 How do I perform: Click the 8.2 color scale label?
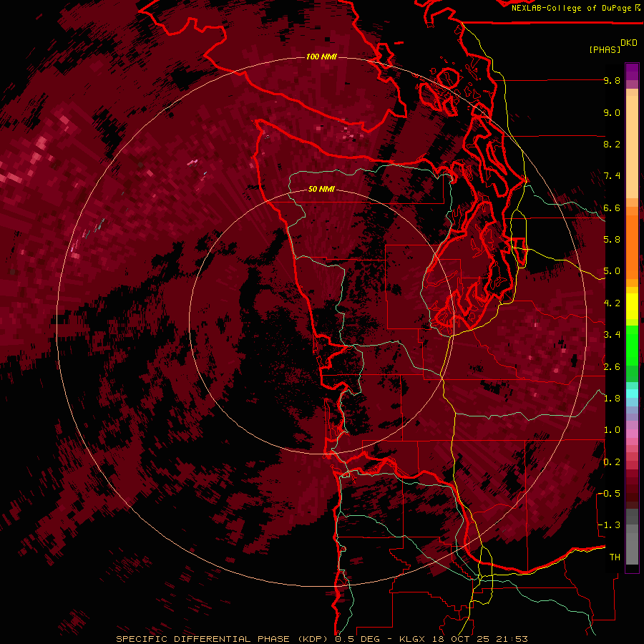612,144
